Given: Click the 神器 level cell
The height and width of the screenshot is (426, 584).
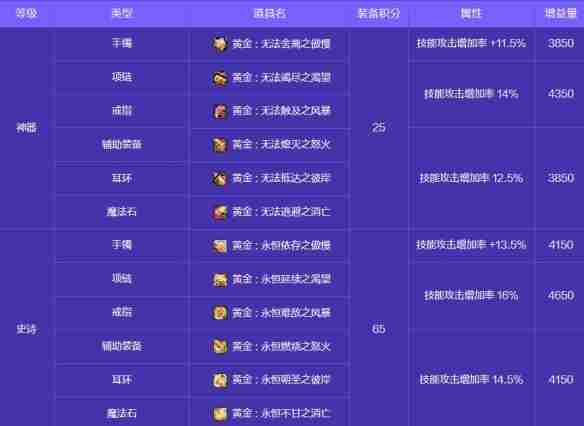Looking at the screenshot, I should pos(27,128).
